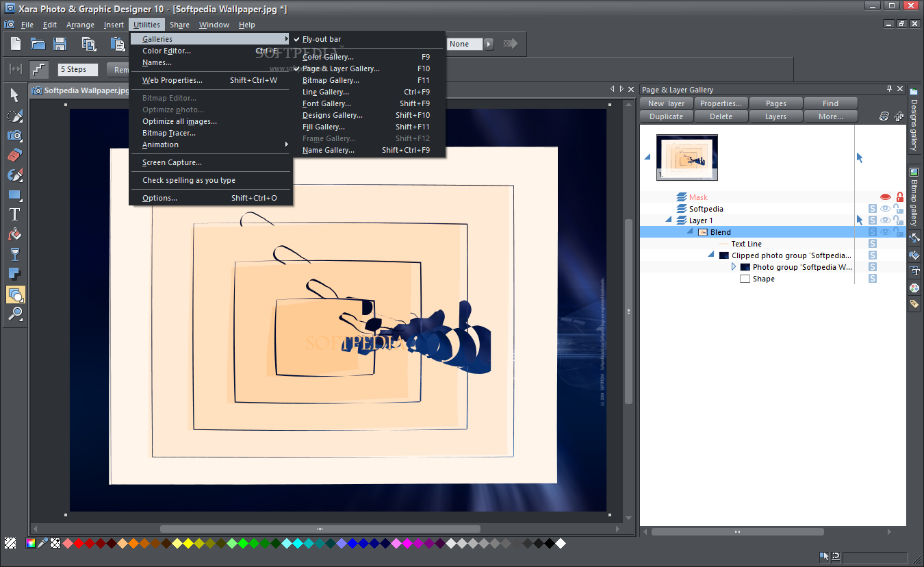Select the Text tool
This screenshot has height=567, width=924.
click(x=14, y=215)
